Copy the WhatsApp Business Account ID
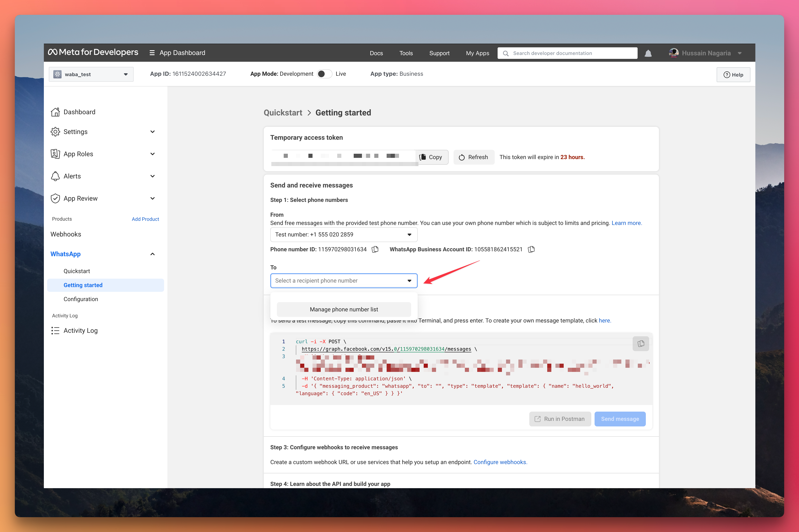The image size is (799, 532). coord(531,249)
